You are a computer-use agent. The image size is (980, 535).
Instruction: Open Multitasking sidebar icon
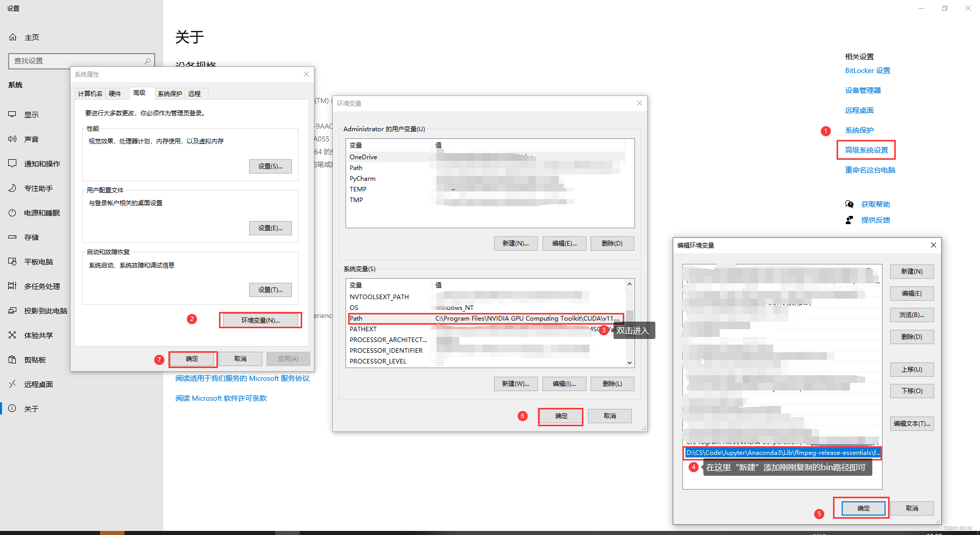pyautogui.click(x=12, y=286)
